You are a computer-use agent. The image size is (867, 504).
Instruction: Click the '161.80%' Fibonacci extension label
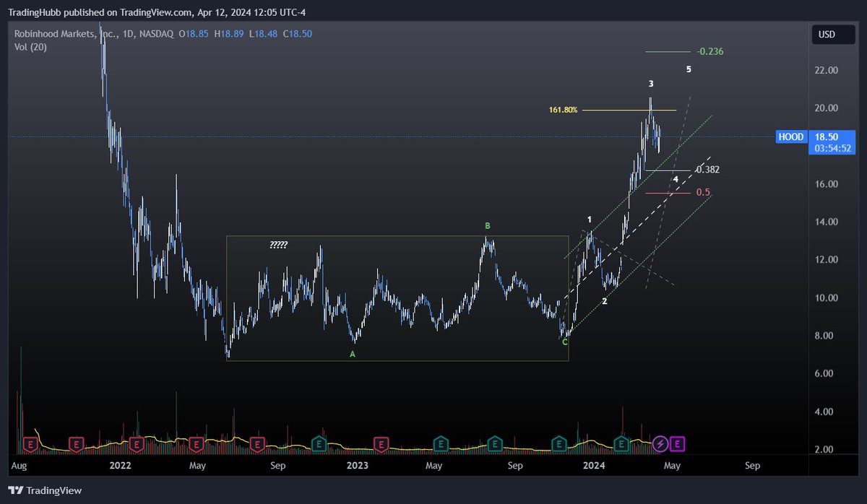click(x=563, y=110)
